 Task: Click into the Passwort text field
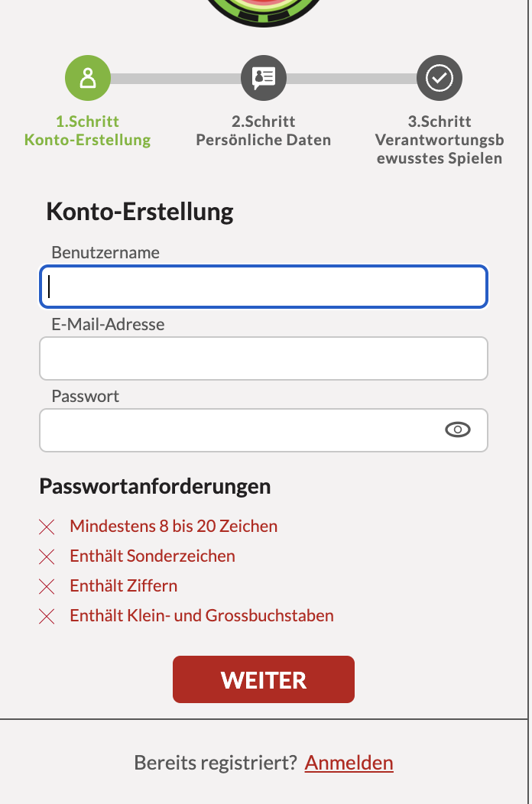pyautogui.click(x=237, y=430)
